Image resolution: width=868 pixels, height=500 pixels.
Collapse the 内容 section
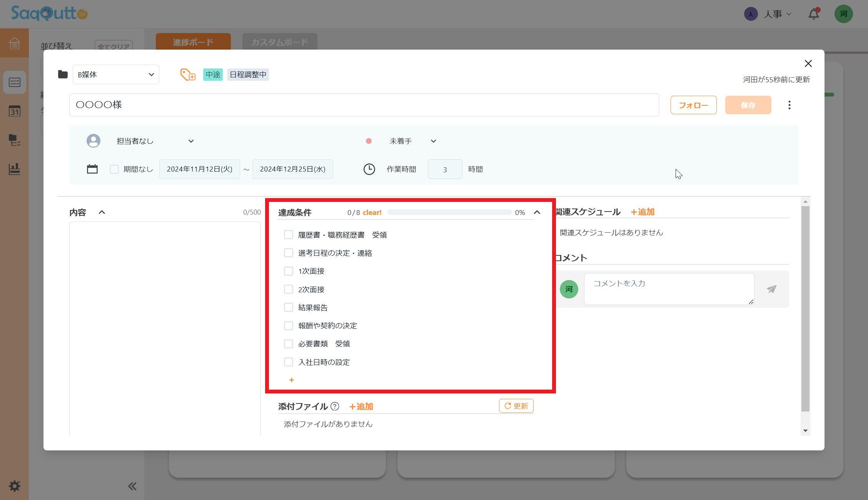[x=101, y=212]
